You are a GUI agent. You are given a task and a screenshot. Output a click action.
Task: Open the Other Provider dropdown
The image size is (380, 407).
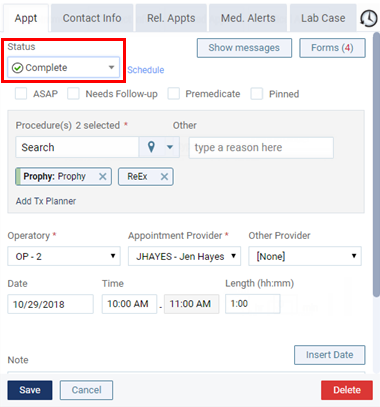(305, 256)
